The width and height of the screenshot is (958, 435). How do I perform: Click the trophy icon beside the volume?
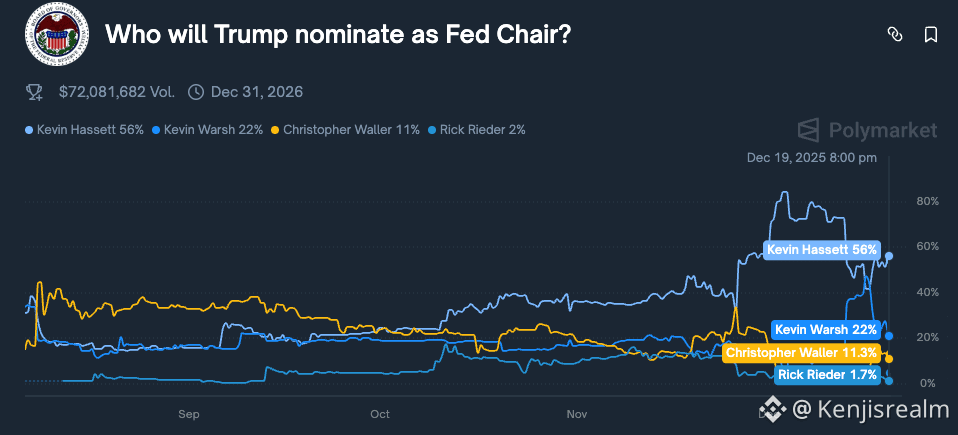point(34,92)
